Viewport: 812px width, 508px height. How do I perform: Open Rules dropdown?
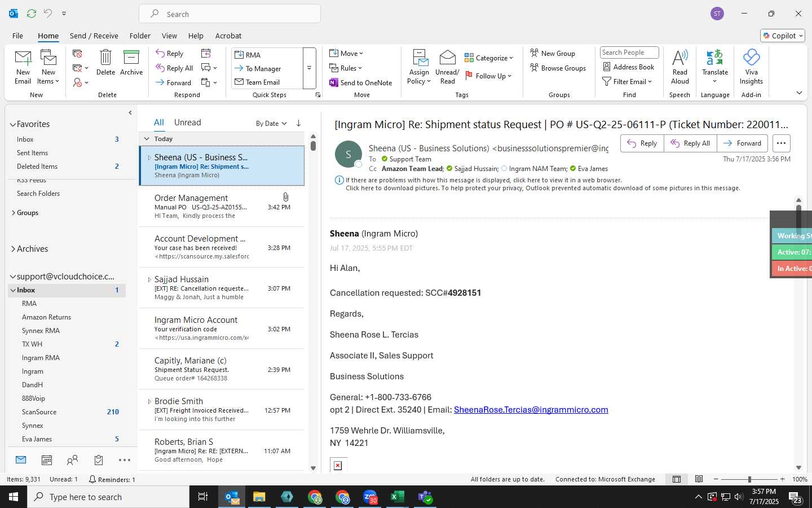click(x=346, y=68)
